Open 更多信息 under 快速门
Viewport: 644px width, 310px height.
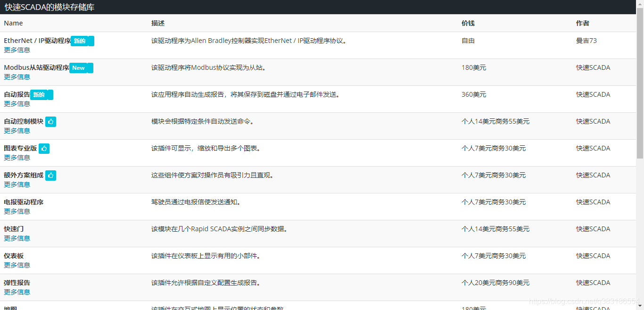click(x=17, y=238)
